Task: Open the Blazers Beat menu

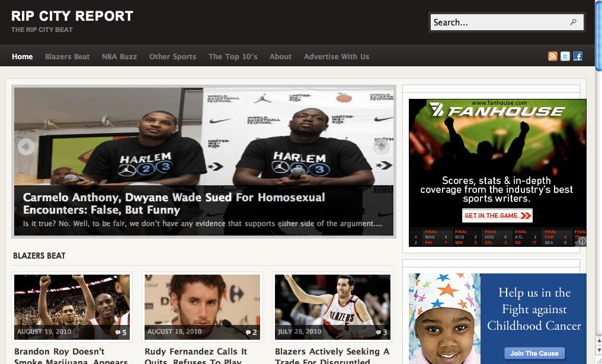Action: pos(67,57)
